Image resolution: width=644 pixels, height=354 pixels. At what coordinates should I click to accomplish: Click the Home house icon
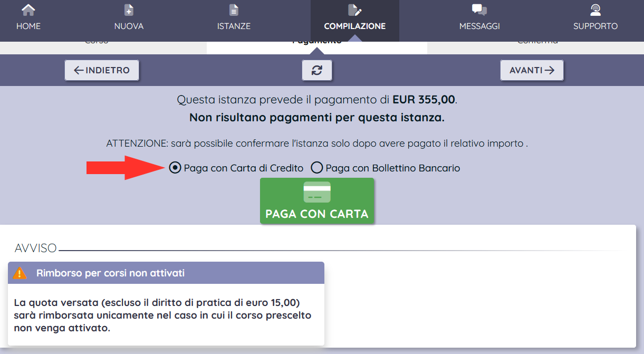[28, 10]
